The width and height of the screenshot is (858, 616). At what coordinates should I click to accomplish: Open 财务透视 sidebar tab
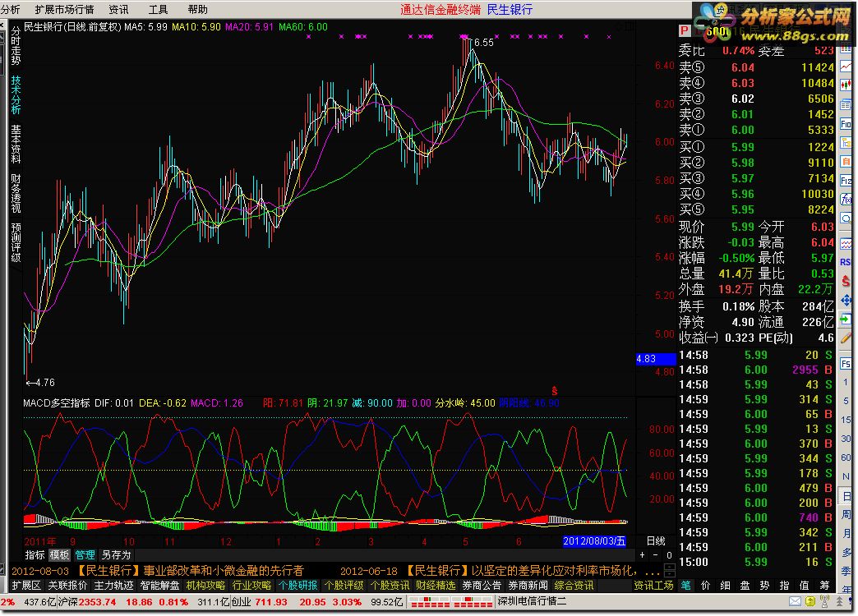pos(16,194)
